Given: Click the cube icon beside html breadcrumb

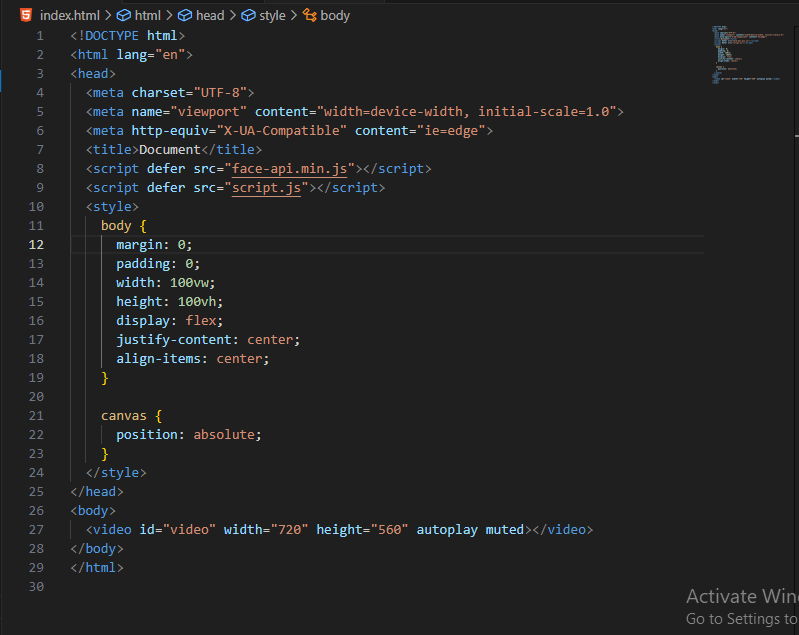Looking at the screenshot, I should click(123, 16).
